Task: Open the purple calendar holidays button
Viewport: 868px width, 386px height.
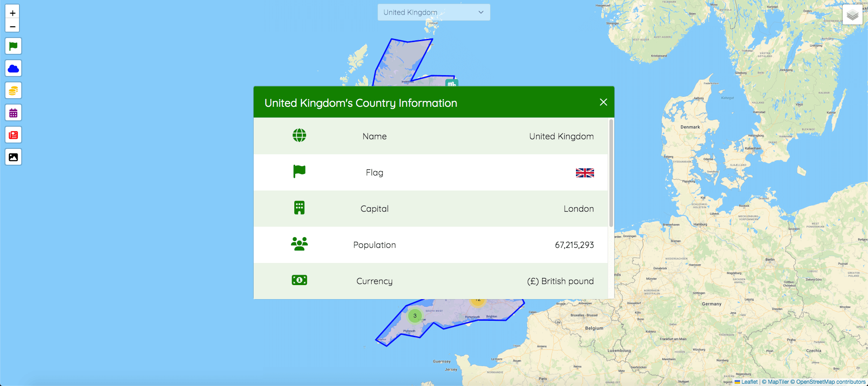Action: [x=14, y=113]
